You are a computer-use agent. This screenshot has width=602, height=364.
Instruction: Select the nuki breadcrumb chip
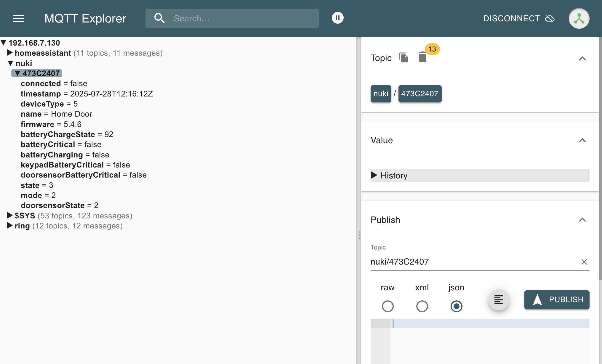coord(381,94)
